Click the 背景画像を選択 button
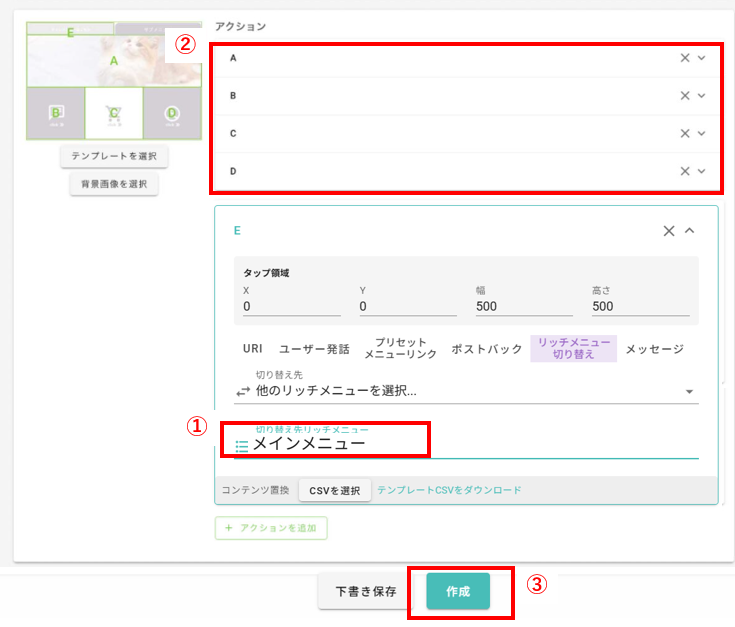 pos(114,184)
